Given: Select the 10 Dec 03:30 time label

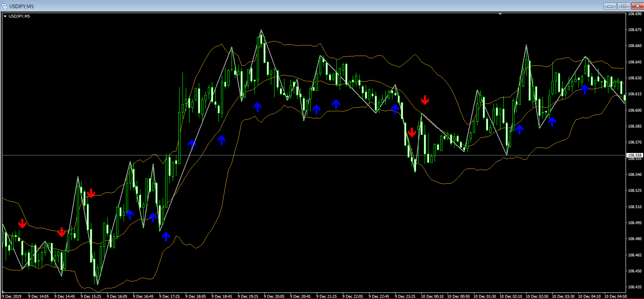Looking at the screenshot, I should click(563, 297).
